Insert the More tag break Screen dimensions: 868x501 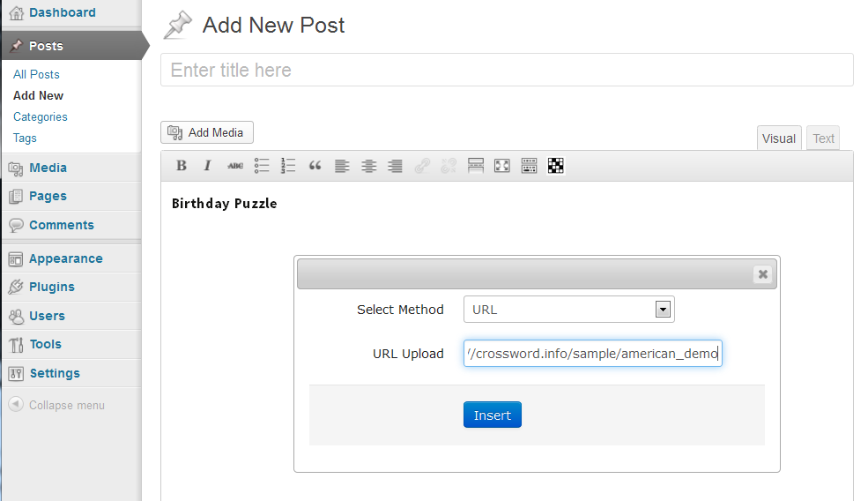coord(476,166)
